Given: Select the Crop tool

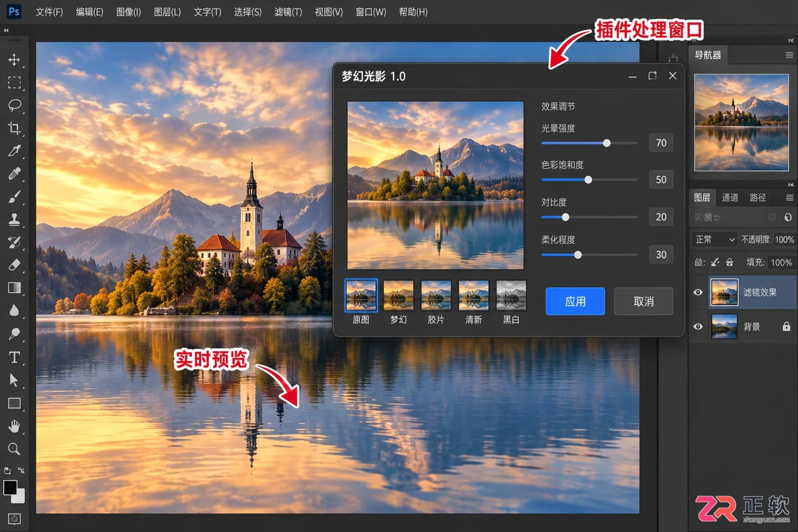Looking at the screenshot, I should pos(14,128).
